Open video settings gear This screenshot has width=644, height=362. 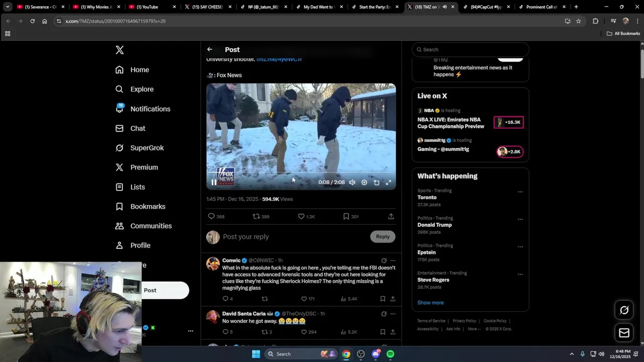coord(364,183)
